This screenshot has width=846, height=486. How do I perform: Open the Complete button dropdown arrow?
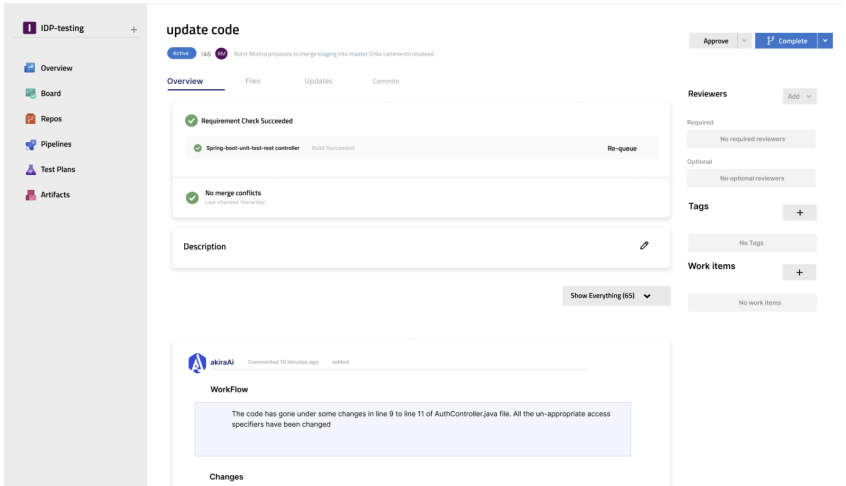point(825,41)
